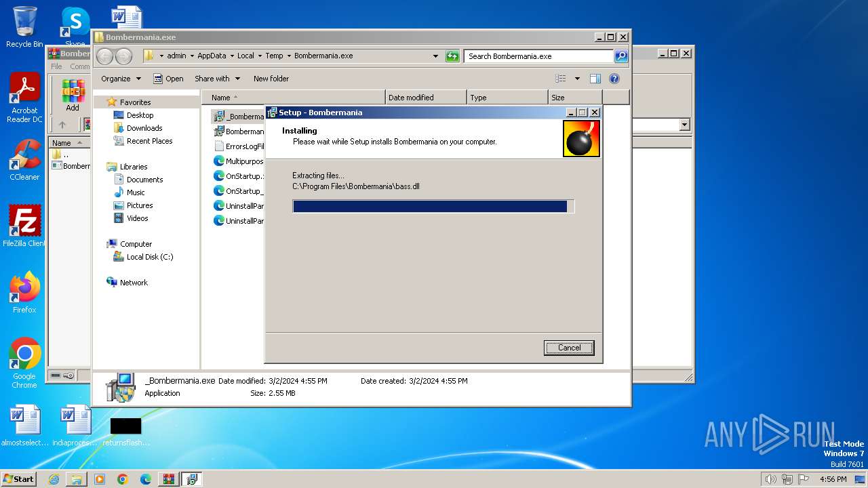868x488 pixels.
Task: Click the Windows Start button
Action: click(18, 479)
